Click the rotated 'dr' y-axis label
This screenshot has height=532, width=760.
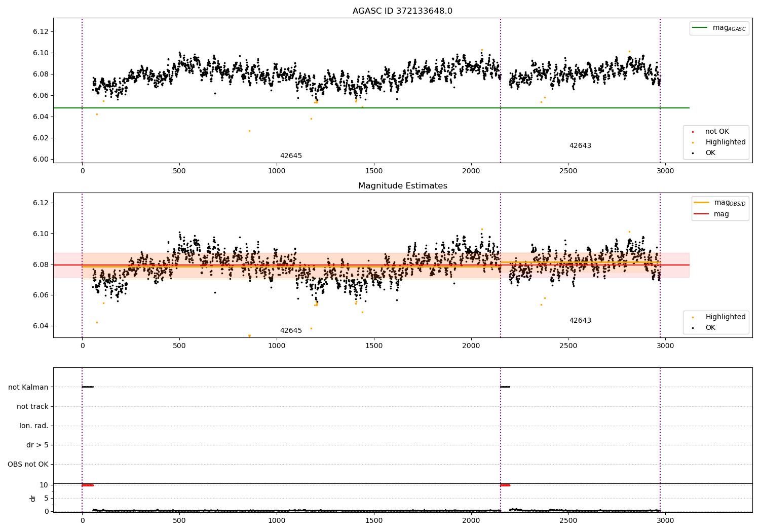[x=33, y=498]
